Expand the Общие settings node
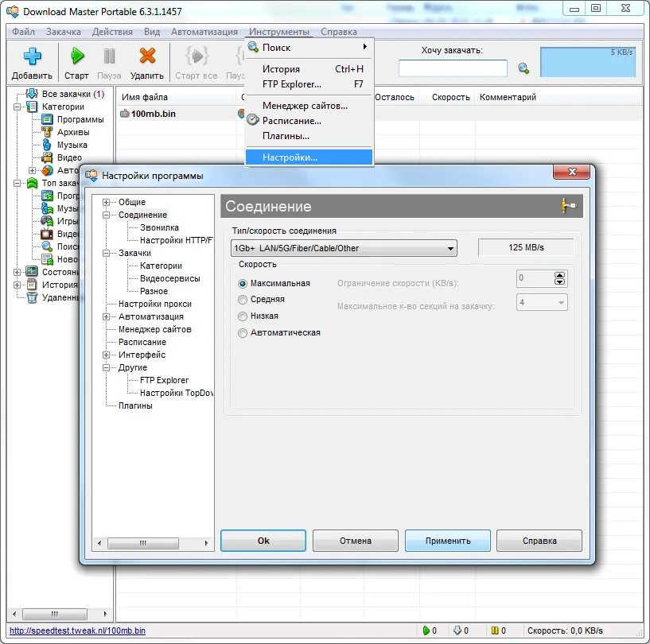Image resolution: width=650 pixels, height=644 pixels. [x=106, y=202]
